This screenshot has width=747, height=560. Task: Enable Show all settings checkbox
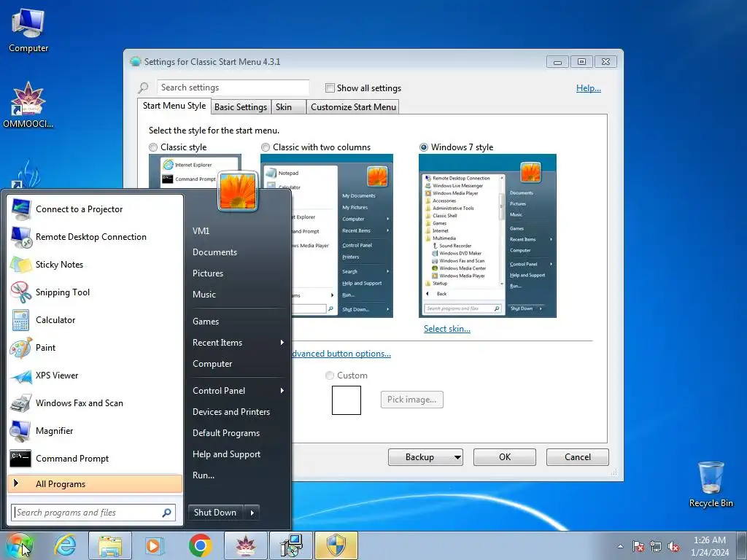(x=330, y=87)
